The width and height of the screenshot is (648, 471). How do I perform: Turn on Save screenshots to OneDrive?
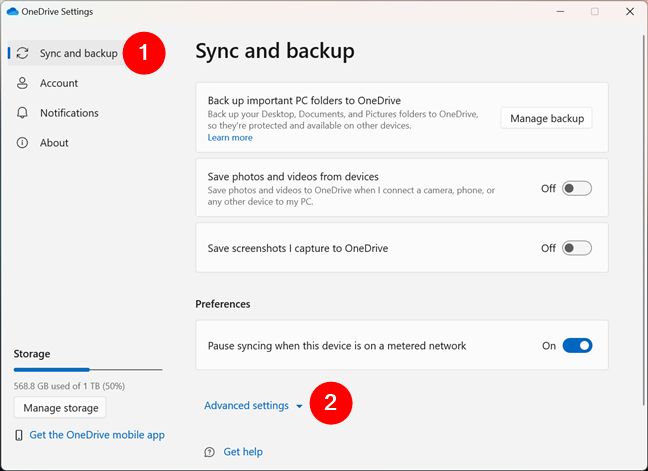click(577, 248)
